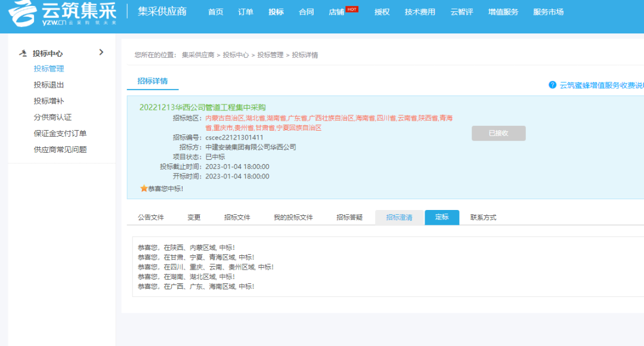Image resolution: width=644 pixels, height=346 pixels.
Task: Click the 投标管理 breadcrumb link
Action: click(x=270, y=55)
